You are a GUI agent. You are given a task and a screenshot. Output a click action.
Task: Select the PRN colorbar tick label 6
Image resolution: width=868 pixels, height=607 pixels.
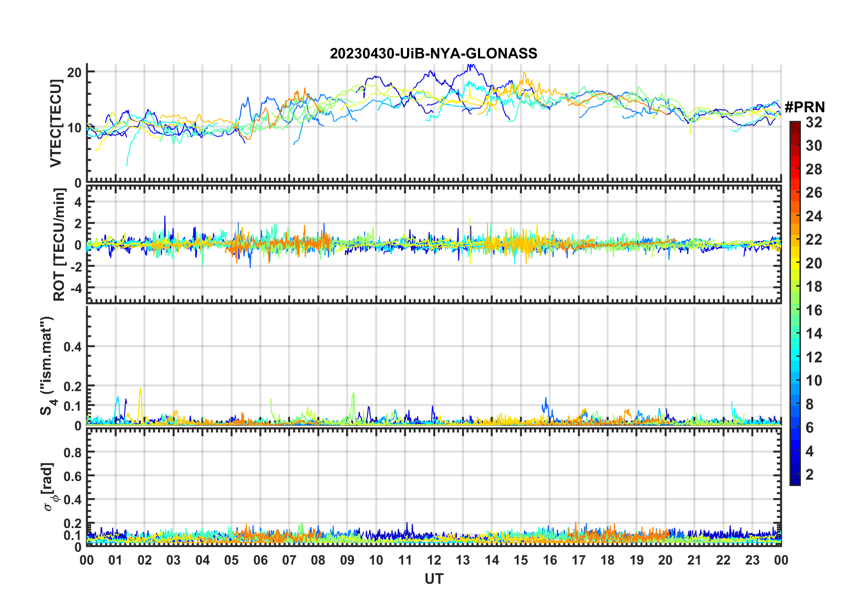(x=810, y=428)
